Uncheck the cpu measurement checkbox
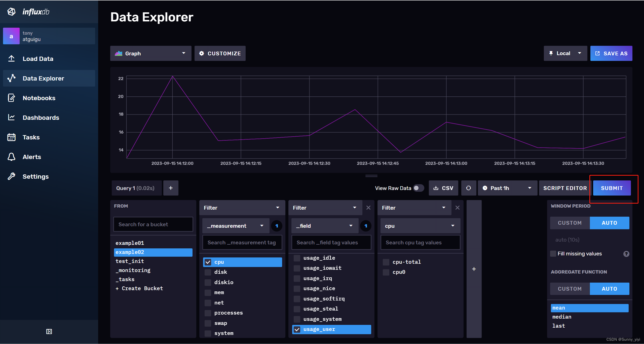Image resolution: width=644 pixels, height=344 pixels. tap(208, 262)
